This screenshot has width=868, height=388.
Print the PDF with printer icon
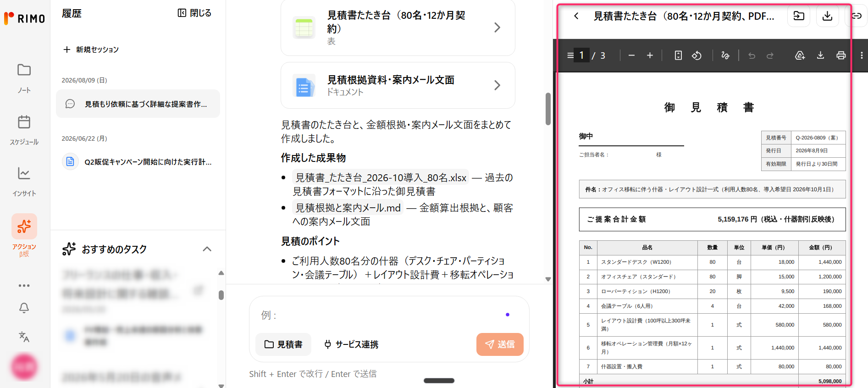click(841, 55)
